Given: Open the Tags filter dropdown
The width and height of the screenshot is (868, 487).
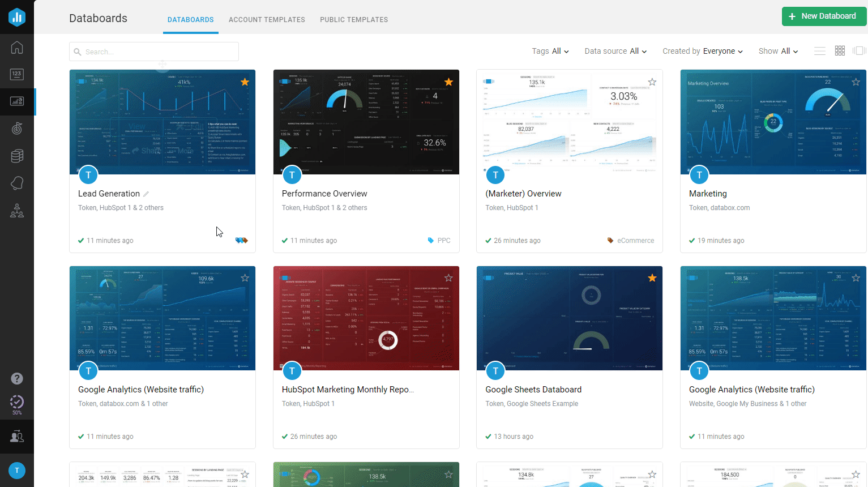Looking at the screenshot, I should [x=550, y=51].
